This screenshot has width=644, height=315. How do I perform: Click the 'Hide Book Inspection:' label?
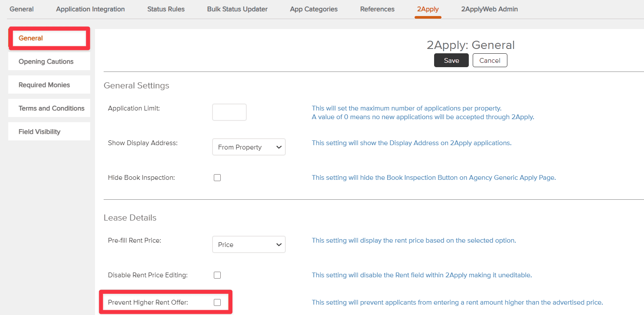click(141, 177)
